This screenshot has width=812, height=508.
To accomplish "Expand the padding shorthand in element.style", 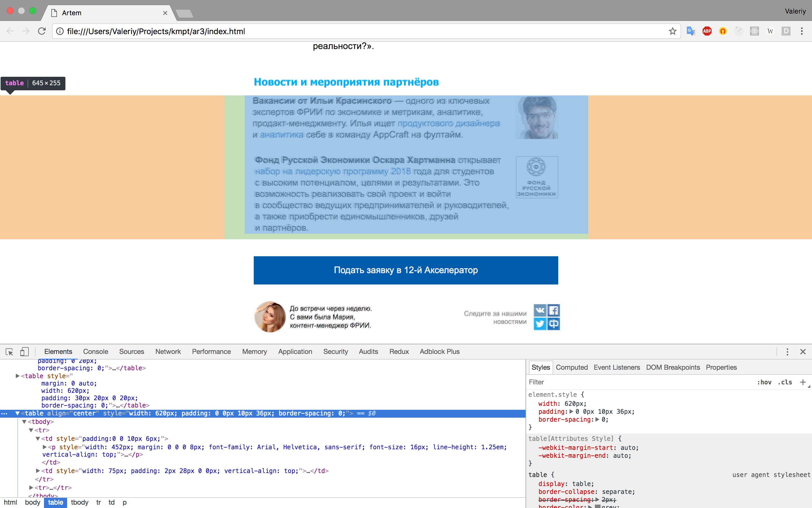I will pyautogui.click(x=572, y=411).
